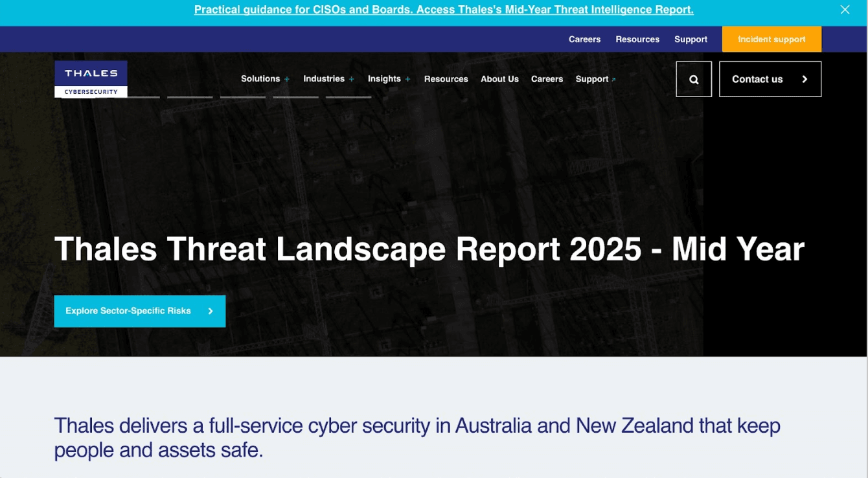Open Industries in main navigation

point(324,78)
